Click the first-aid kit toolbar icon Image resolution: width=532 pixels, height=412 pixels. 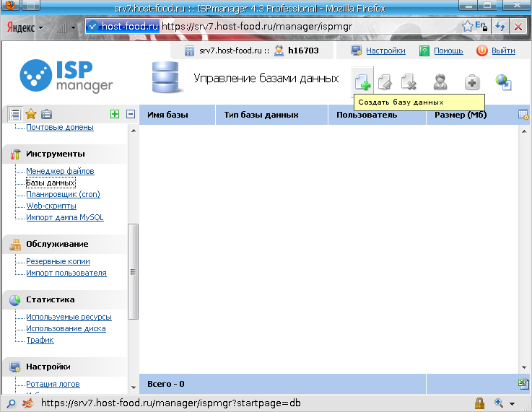pos(471,82)
